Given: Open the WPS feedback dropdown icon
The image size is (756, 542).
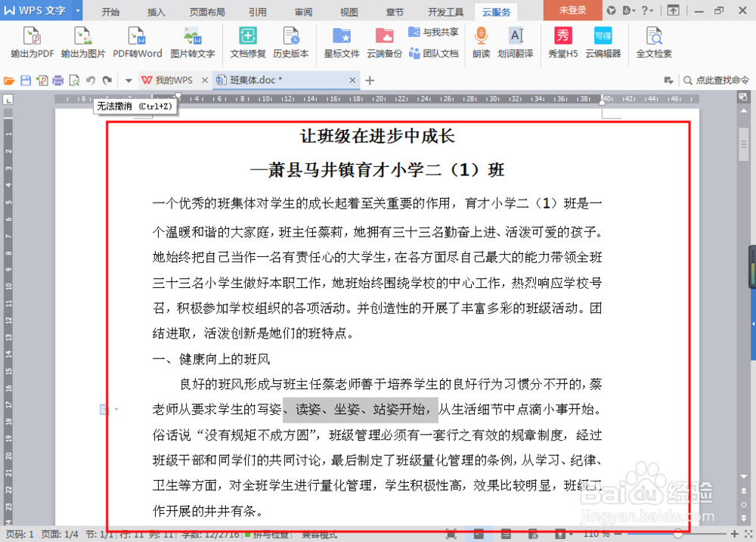Looking at the screenshot, I should [629, 10].
